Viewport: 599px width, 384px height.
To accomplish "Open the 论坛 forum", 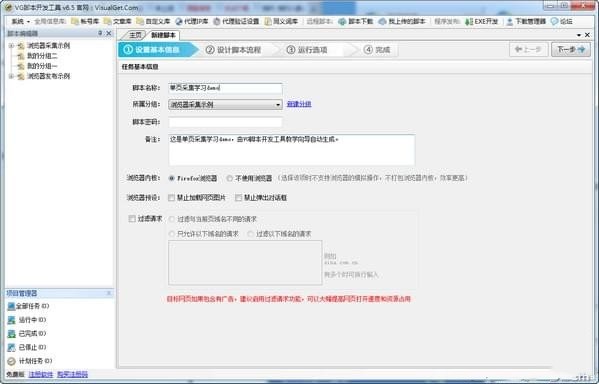I will 562,22.
